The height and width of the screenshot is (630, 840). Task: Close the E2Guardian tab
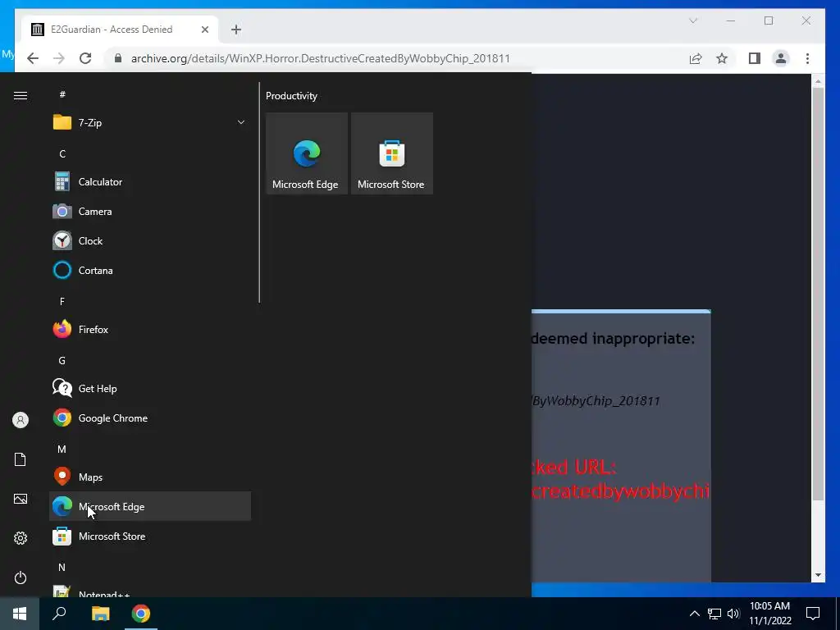204,30
